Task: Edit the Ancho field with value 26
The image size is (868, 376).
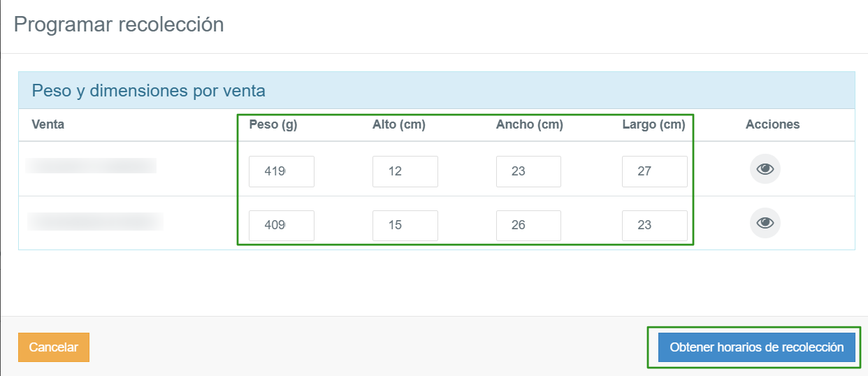Action: point(528,226)
